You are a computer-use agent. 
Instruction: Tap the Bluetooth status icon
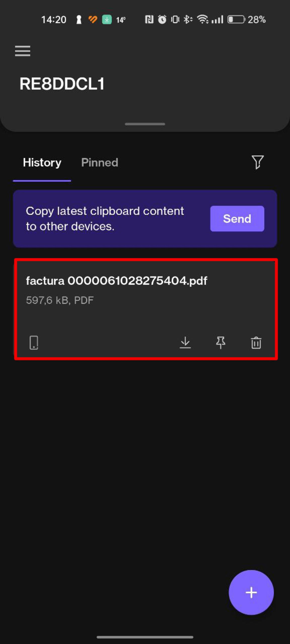188,20
